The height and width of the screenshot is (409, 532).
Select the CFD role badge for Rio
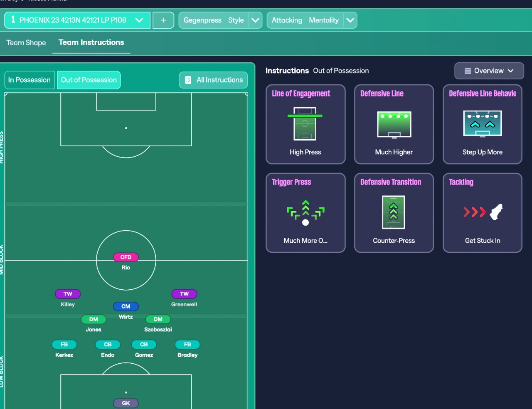point(126,257)
